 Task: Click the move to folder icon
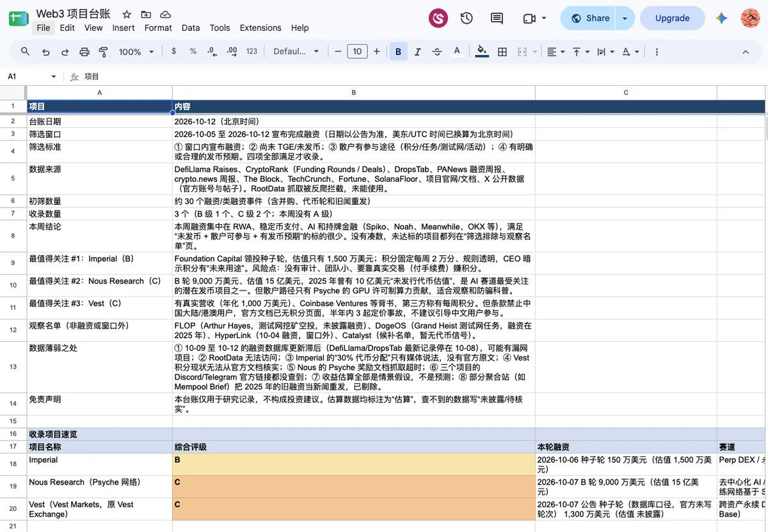pyautogui.click(x=146, y=14)
